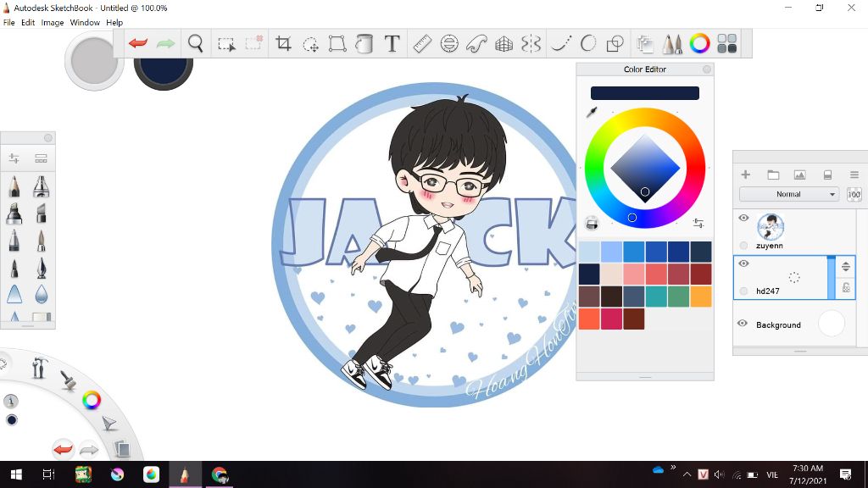868x488 pixels.
Task: Select the Zoom magnifier tool
Action: [x=196, y=43]
